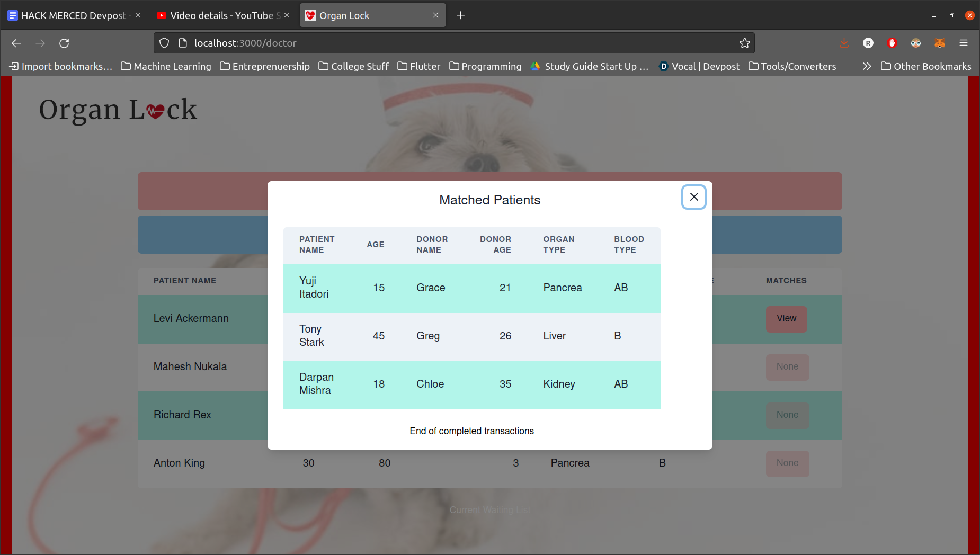
Task: Click donor name Greg
Action: 428,336
